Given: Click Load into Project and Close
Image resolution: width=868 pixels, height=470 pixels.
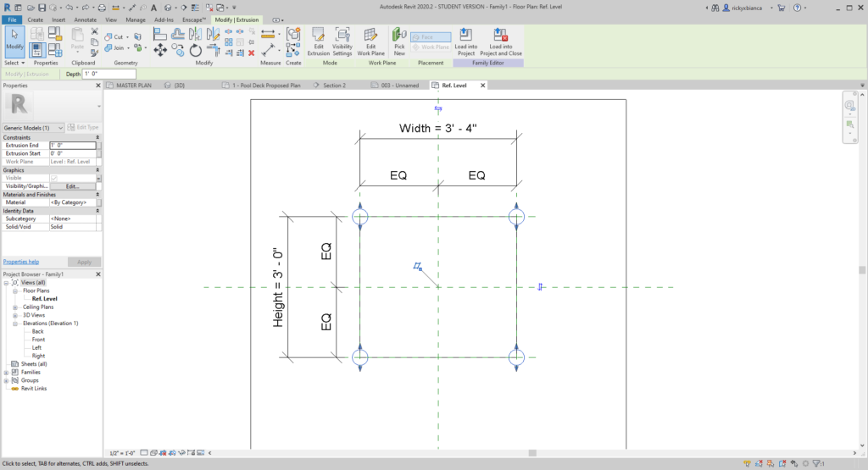Looking at the screenshot, I should 500,41.
